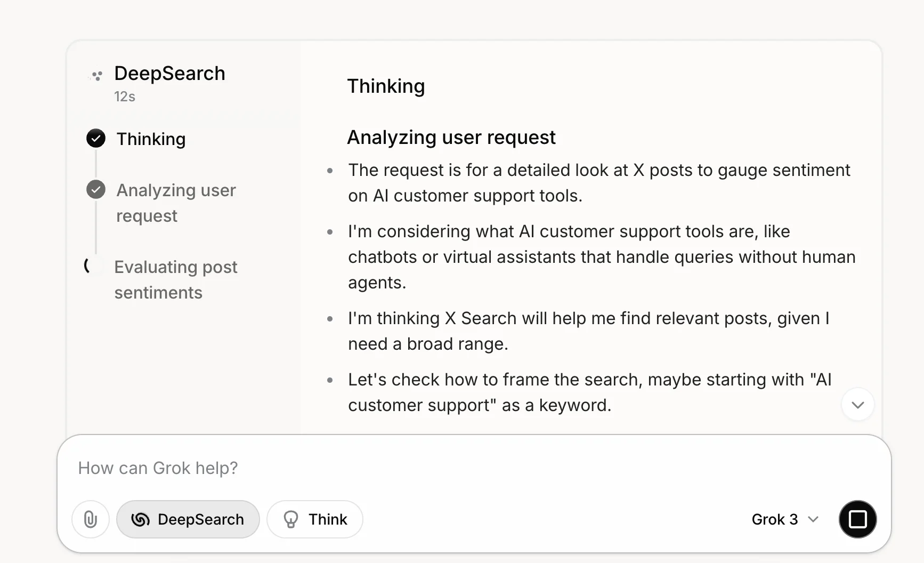
Task: Open the Grok 3 model dropdown
Action: point(785,519)
